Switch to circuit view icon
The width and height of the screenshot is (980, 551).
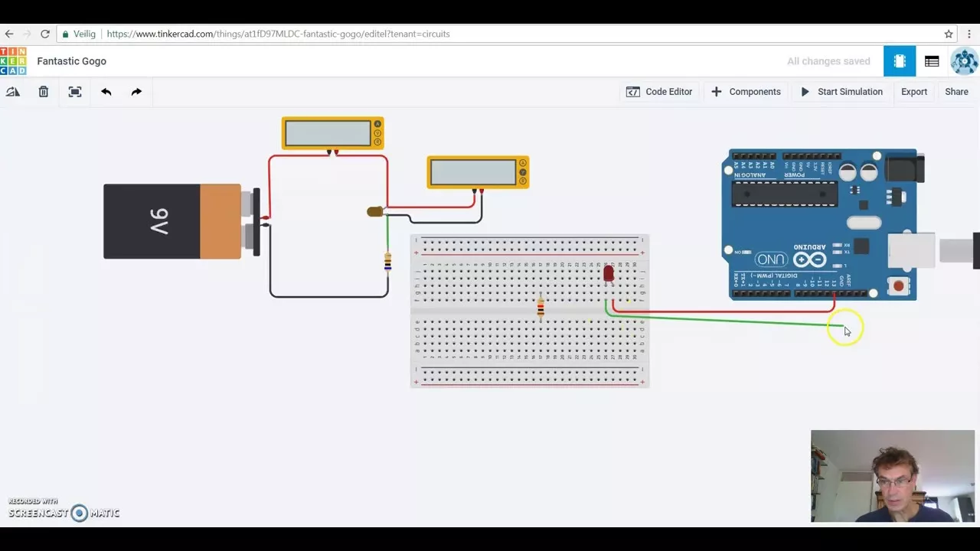[x=900, y=61]
